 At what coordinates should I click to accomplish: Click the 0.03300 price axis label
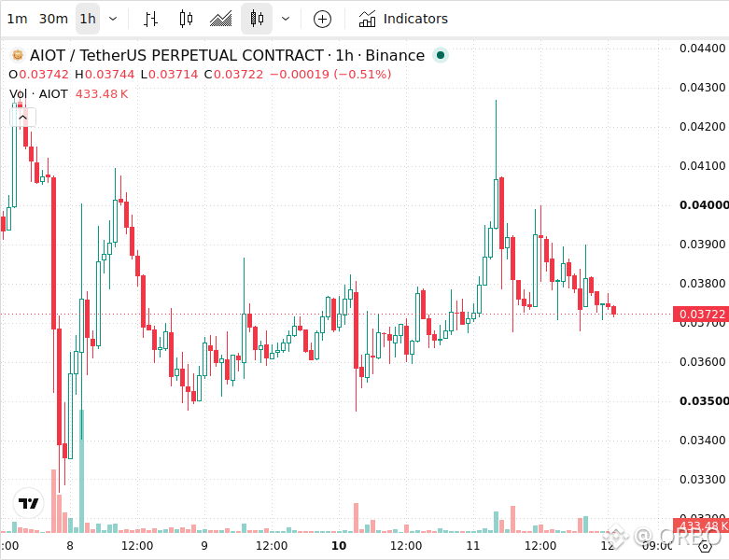coord(703,479)
